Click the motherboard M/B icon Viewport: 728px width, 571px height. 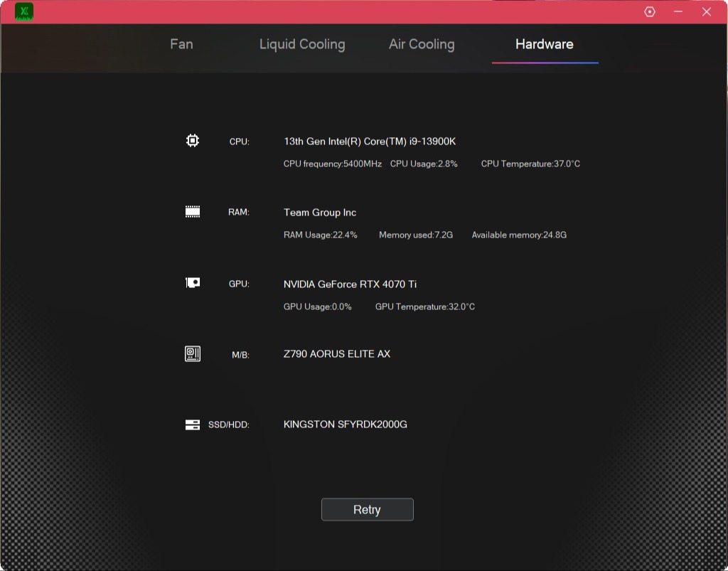(x=193, y=353)
